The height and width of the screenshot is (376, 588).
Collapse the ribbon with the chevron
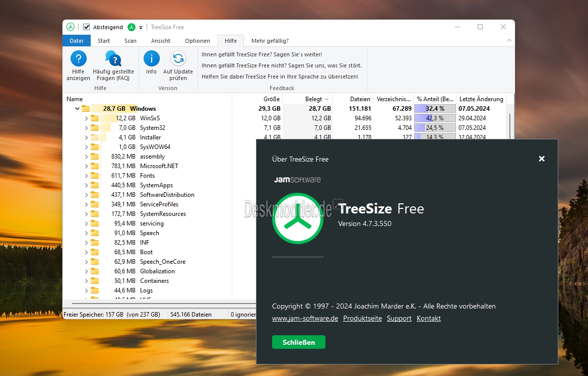509,40
